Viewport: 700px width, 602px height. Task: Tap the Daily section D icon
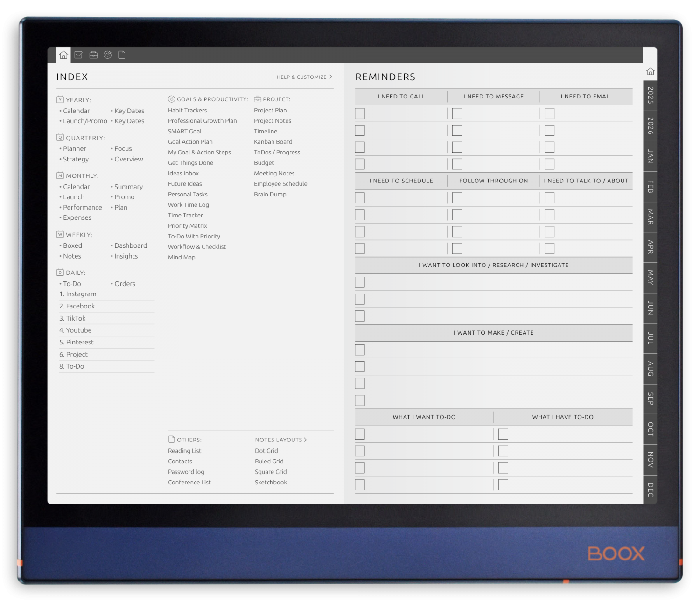click(x=60, y=272)
